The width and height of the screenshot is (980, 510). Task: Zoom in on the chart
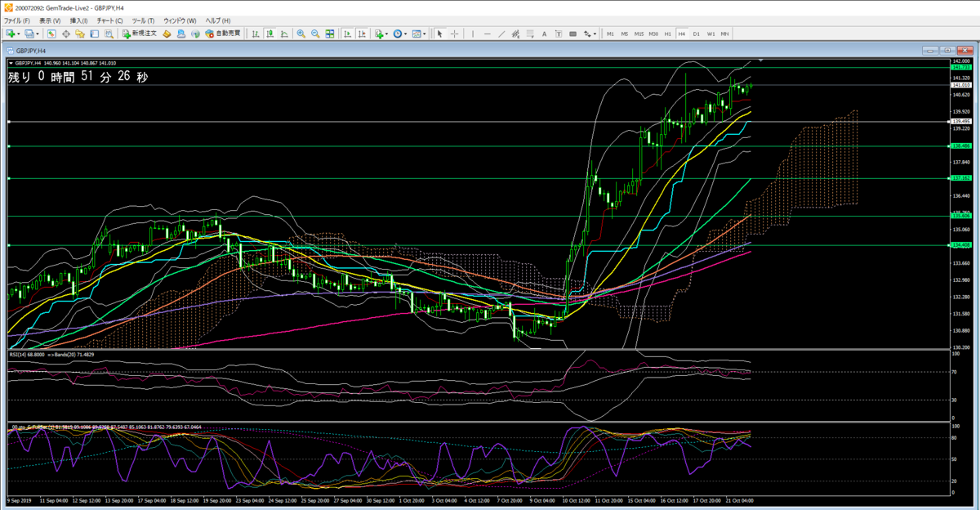coord(301,34)
